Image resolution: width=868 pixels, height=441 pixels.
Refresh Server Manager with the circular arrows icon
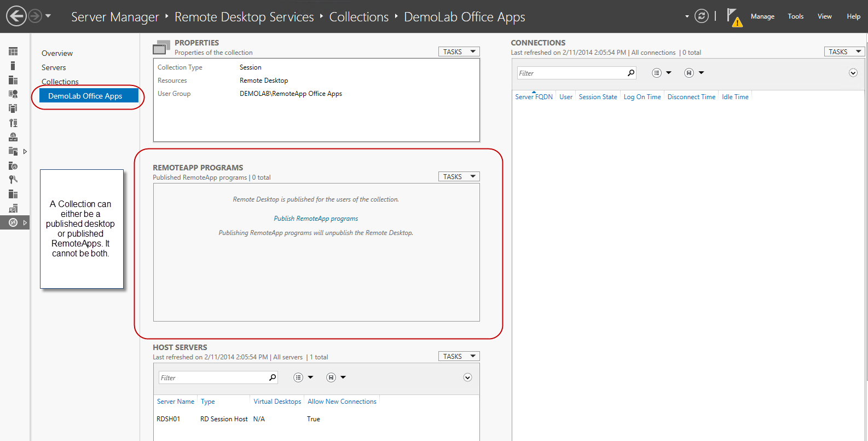pyautogui.click(x=701, y=16)
